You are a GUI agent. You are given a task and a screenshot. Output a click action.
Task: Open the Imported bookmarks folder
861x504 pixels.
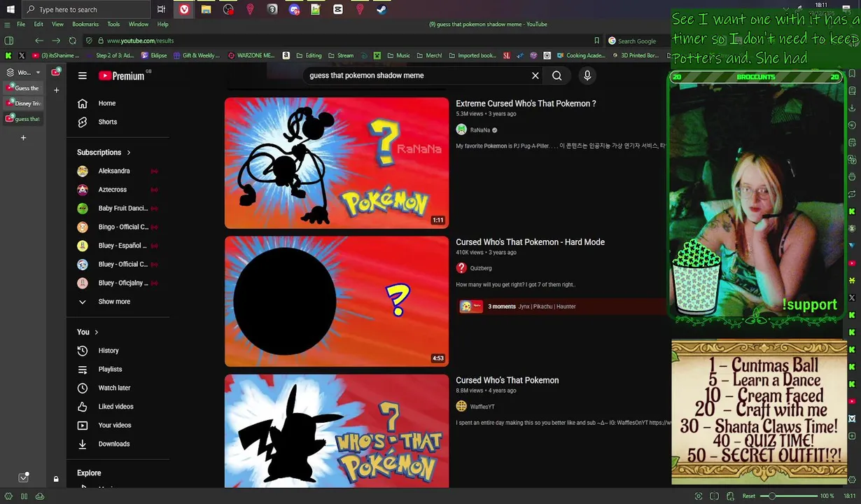click(x=472, y=56)
